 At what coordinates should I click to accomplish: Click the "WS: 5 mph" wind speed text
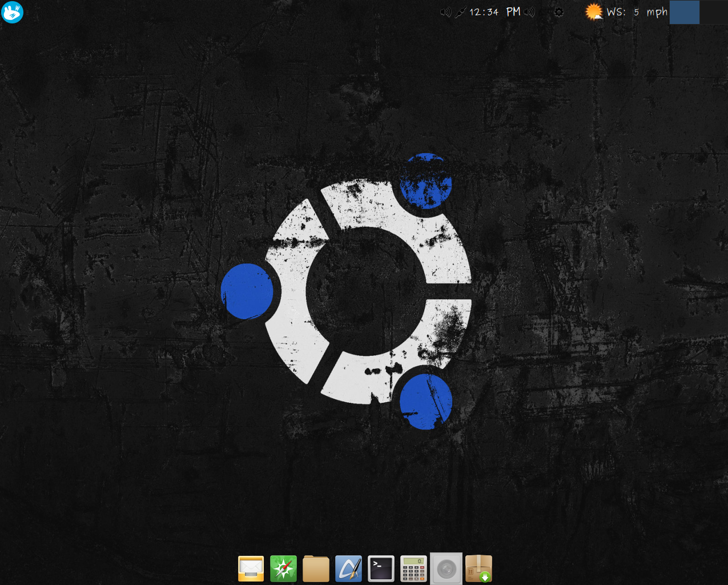[637, 12]
